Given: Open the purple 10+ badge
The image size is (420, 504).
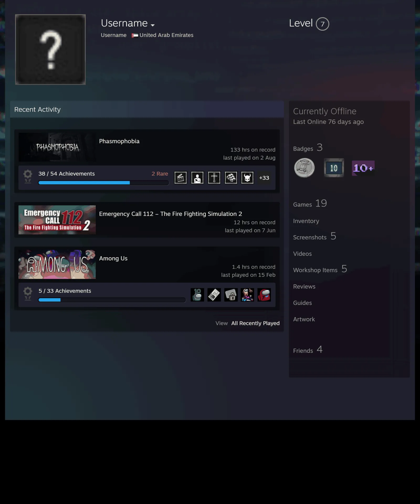Looking at the screenshot, I should [x=363, y=168].
